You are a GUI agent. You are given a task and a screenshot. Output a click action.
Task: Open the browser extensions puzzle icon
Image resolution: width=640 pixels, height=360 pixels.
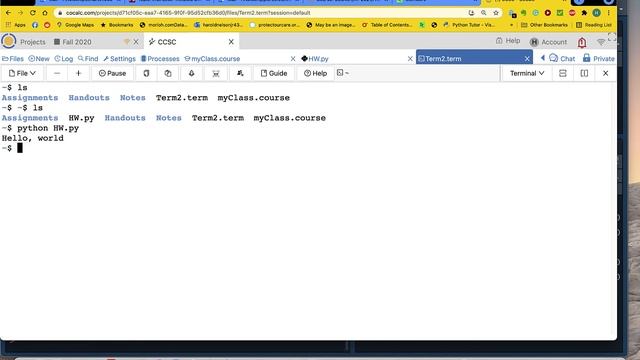pos(584,13)
